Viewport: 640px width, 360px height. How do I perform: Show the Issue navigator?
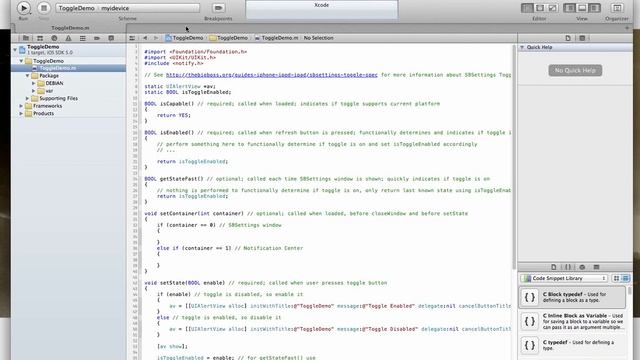coord(68,38)
